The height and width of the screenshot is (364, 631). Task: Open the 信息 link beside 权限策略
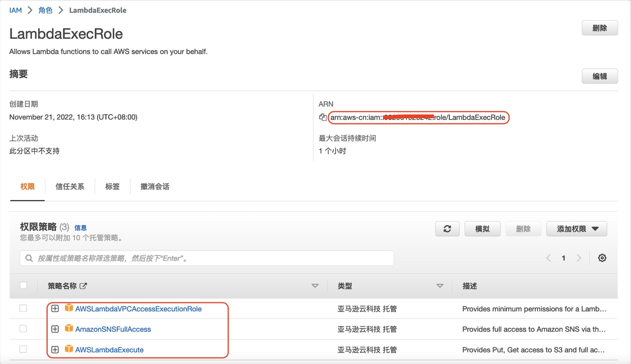pyautogui.click(x=80, y=228)
